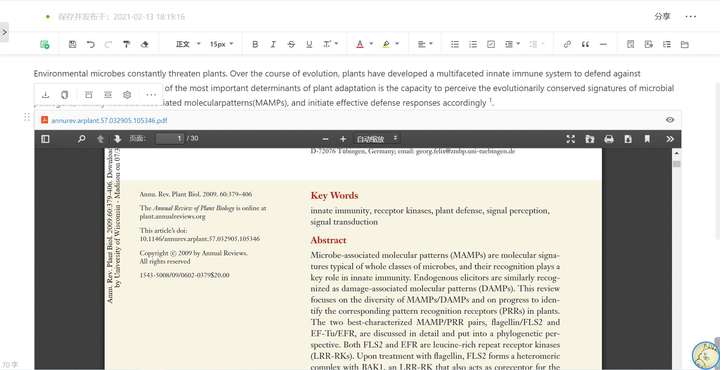Expand the font color picker arrow
Viewport: 720px width, 370px height.
(x=371, y=45)
